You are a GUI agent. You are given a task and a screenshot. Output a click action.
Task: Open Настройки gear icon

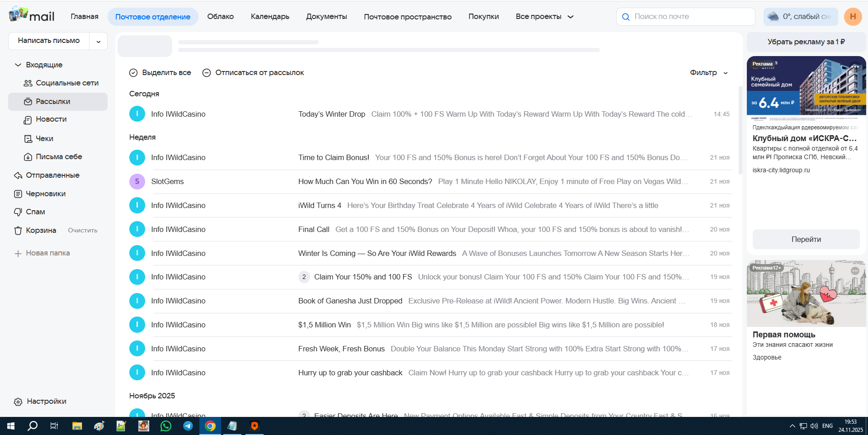[x=18, y=402]
